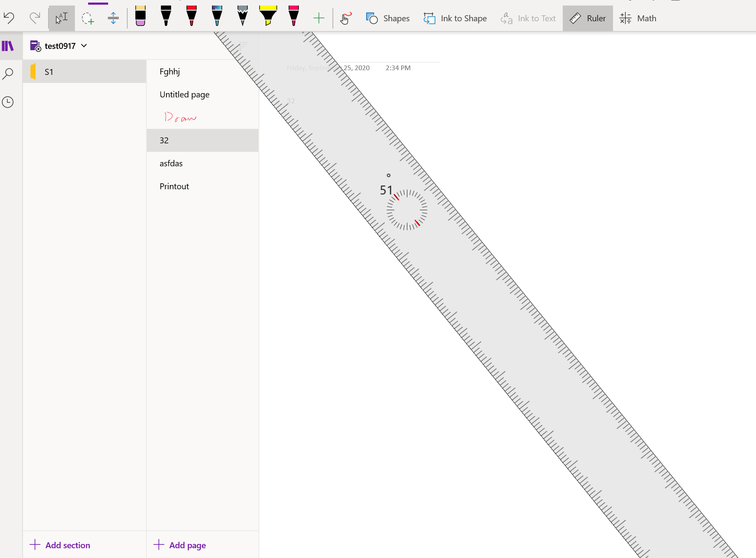Viewport: 756px width, 558px height.
Task: Open the Math assistant
Action: click(x=638, y=18)
